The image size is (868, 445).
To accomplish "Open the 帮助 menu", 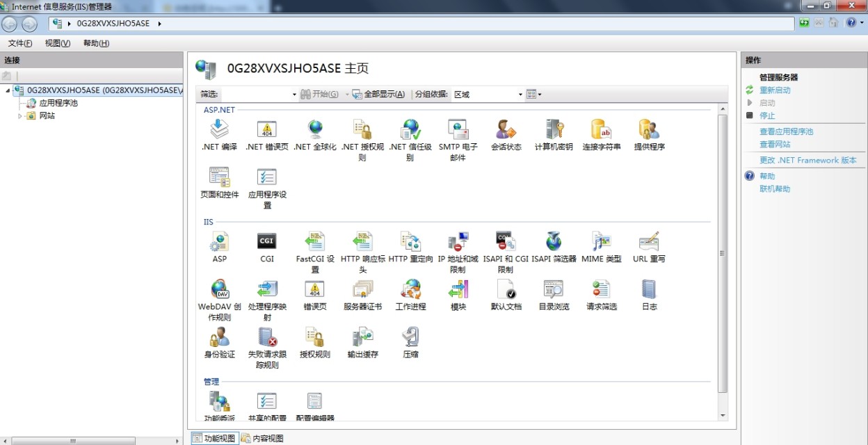I will (x=96, y=43).
